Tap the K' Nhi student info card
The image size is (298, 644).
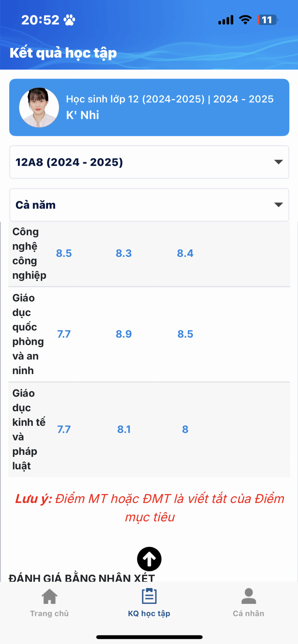(149, 107)
